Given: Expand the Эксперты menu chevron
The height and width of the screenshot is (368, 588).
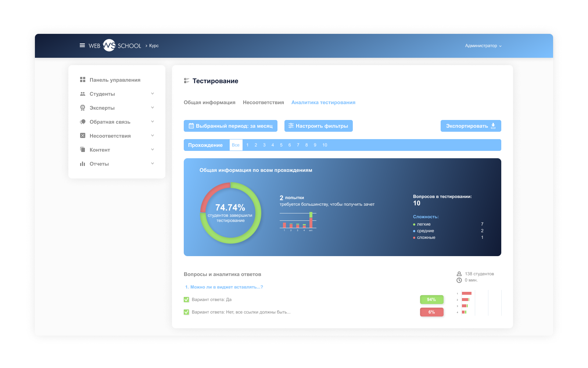Looking at the screenshot, I should pyautogui.click(x=153, y=107).
